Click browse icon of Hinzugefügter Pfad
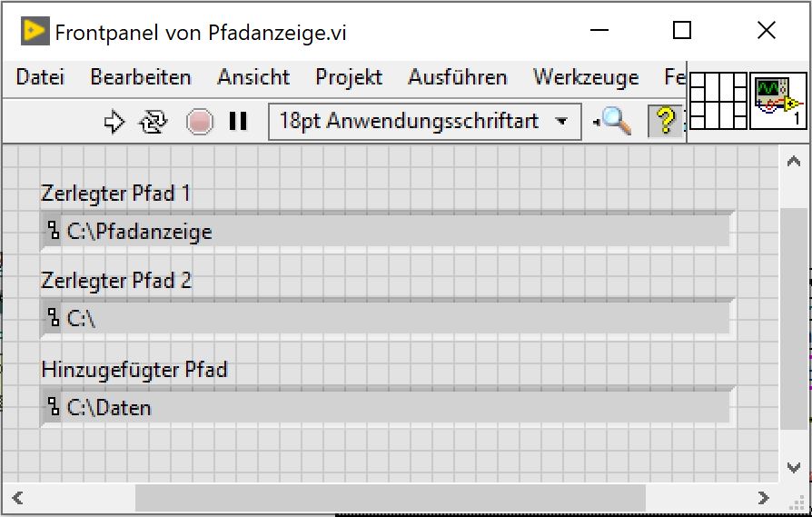Viewport: 812px width, 517px height. 53,407
